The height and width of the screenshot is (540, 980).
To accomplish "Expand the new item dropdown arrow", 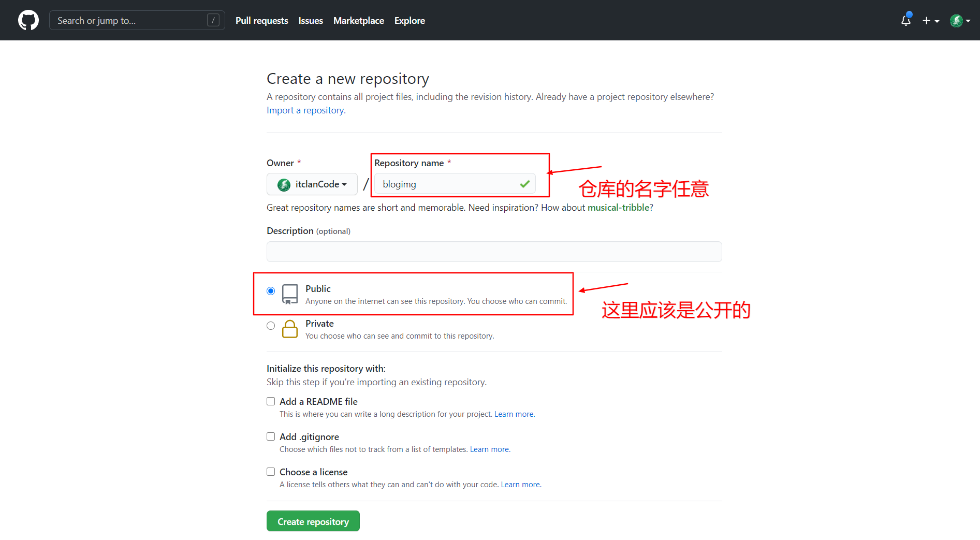I will click(x=937, y=21).
